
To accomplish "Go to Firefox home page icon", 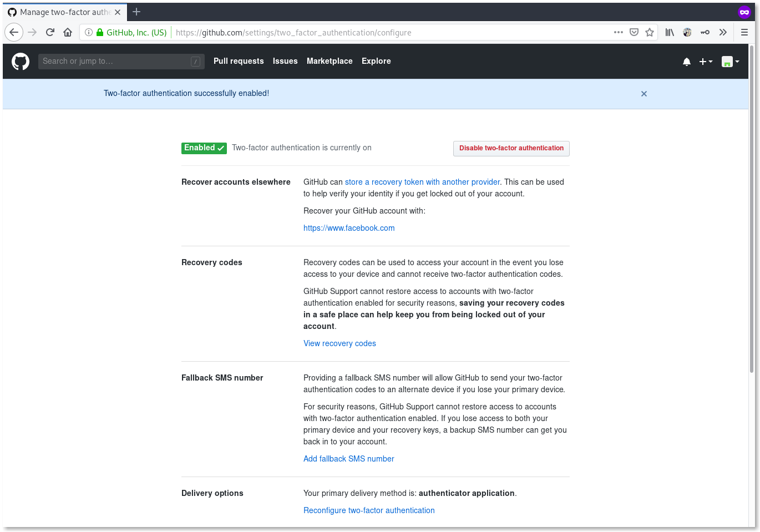I will [x=68, y=32].
